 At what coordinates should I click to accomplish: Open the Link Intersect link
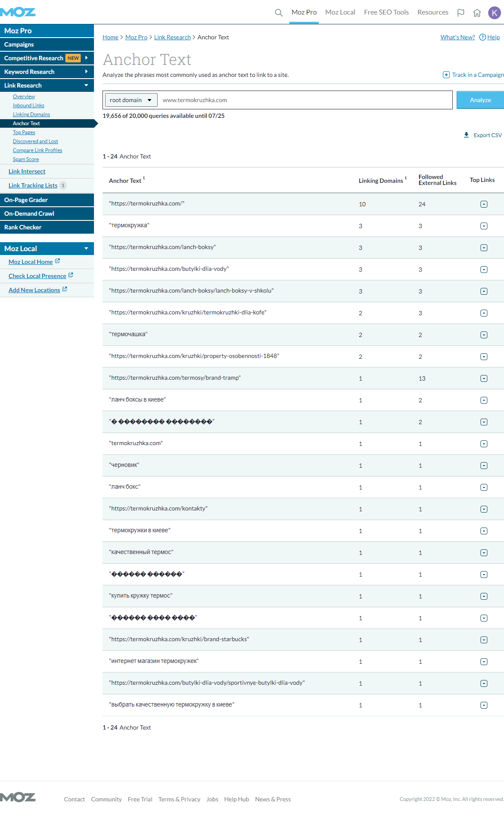[x=27, y=171]
